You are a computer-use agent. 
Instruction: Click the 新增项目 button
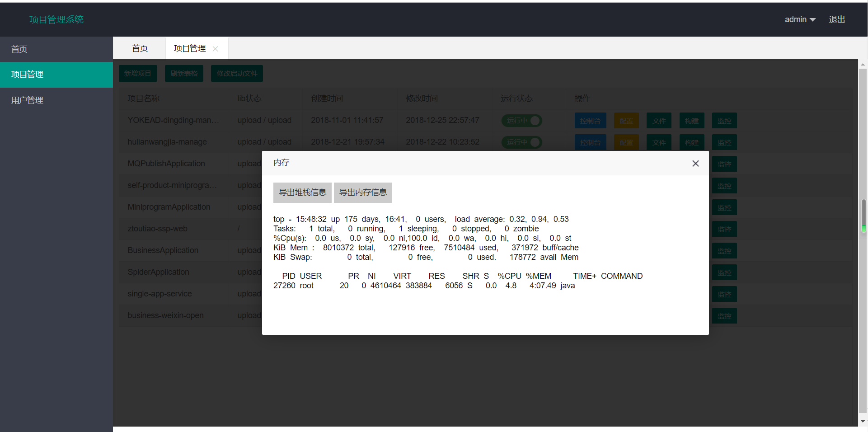138,74
